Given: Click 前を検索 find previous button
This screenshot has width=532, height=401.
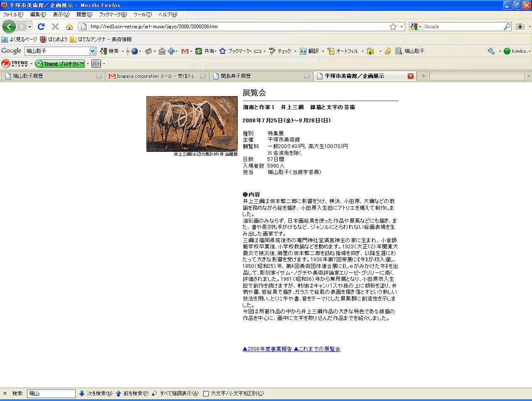Looking at the screenshot, I should [x=132, y=394].
